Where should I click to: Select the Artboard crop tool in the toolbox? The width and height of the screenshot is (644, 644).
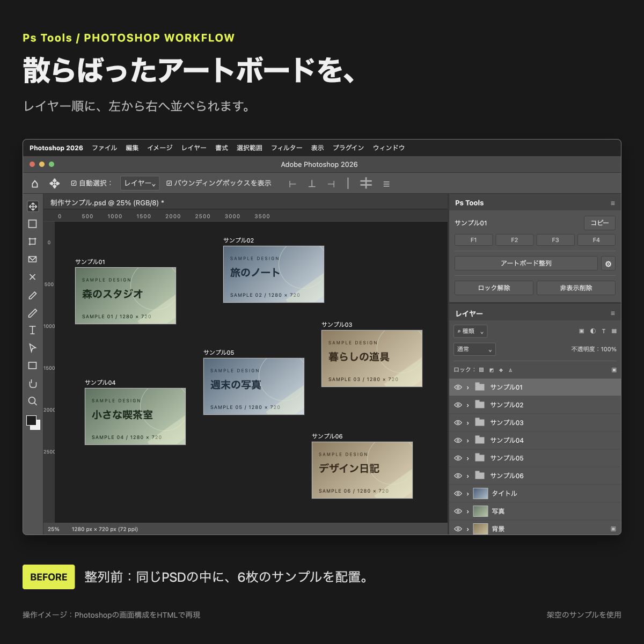(33, 241)
